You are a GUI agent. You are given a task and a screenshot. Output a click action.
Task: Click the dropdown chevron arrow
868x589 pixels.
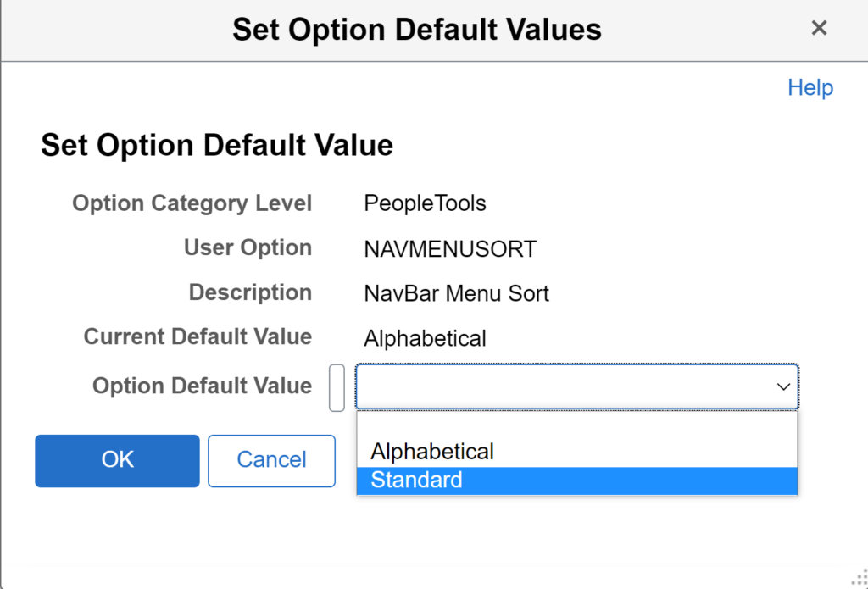point(783,387)
